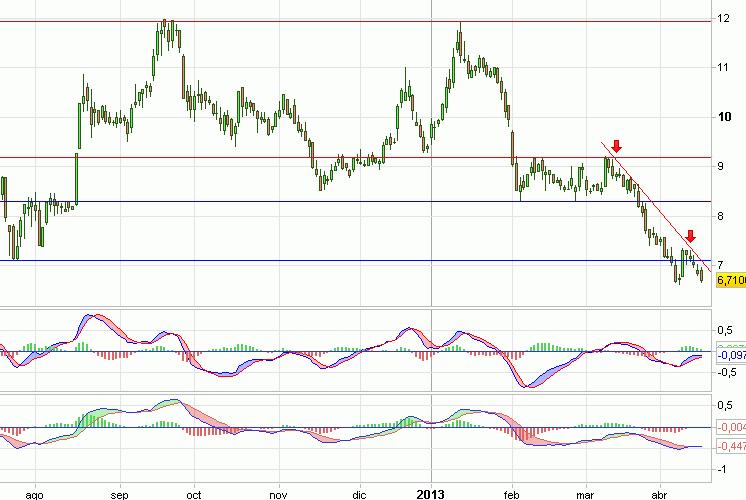Click the 'feb' month label

[514, 493]
